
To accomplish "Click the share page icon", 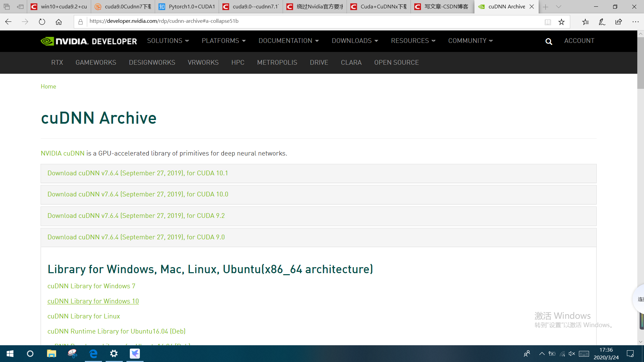I will point(619,22).
